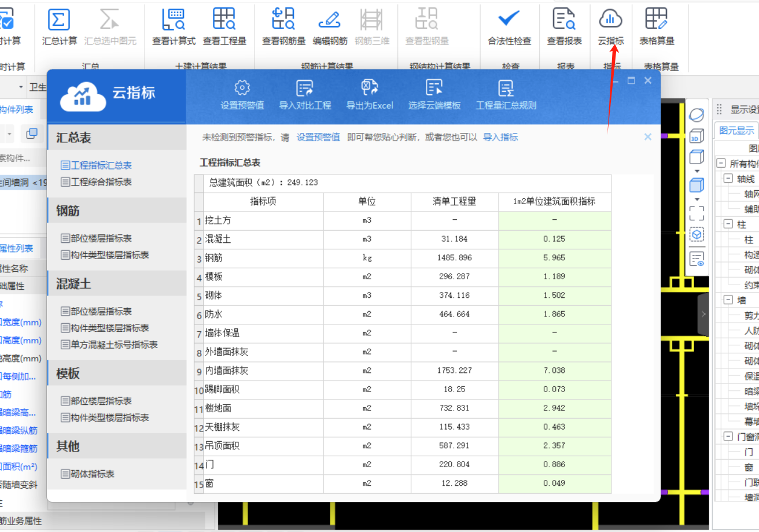
Task: Collapse the 所有构件 tree node
Action: pyautogui.click(x=721, y=164)
